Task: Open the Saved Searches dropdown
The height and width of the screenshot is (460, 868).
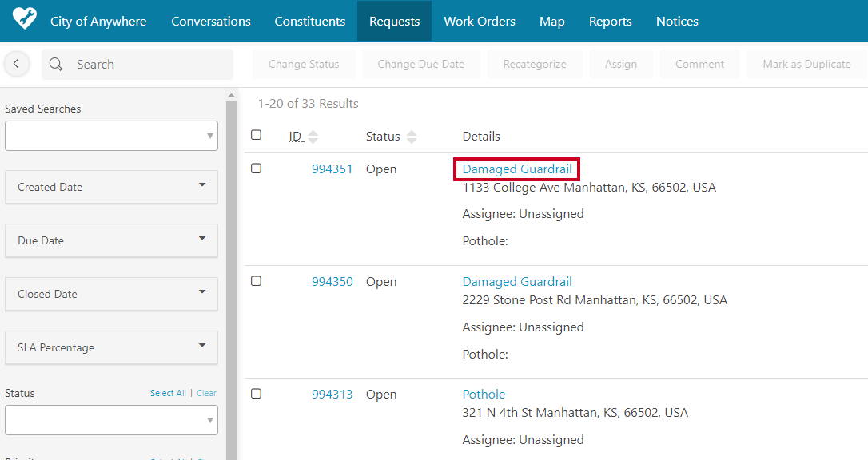Action: point(111,136)
